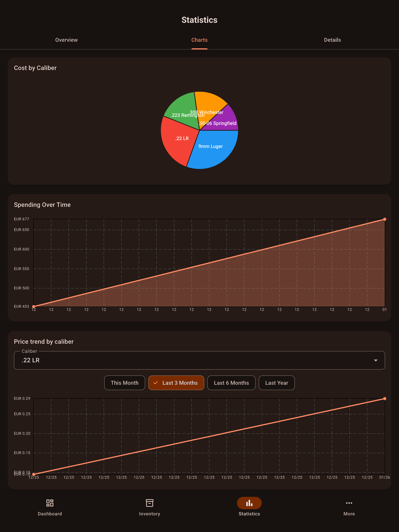Click the EUR 500 axis label

(x=21, y=288)
